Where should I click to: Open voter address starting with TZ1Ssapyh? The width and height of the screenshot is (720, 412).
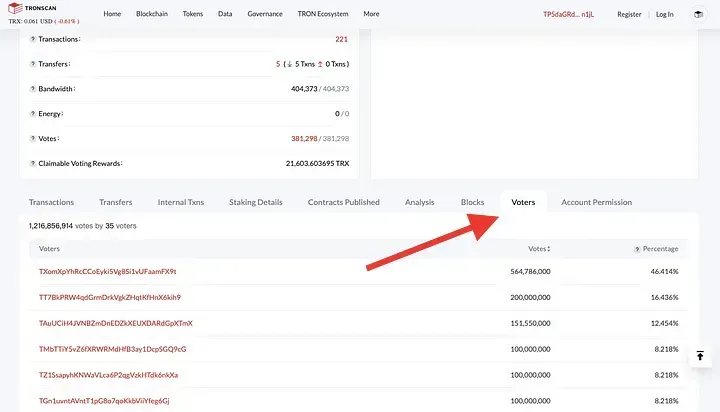pyautogui.click(x=108, y=375)
